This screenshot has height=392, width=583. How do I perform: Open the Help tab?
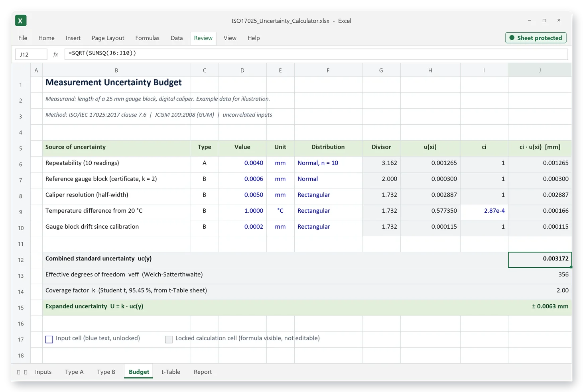point(254,38)
